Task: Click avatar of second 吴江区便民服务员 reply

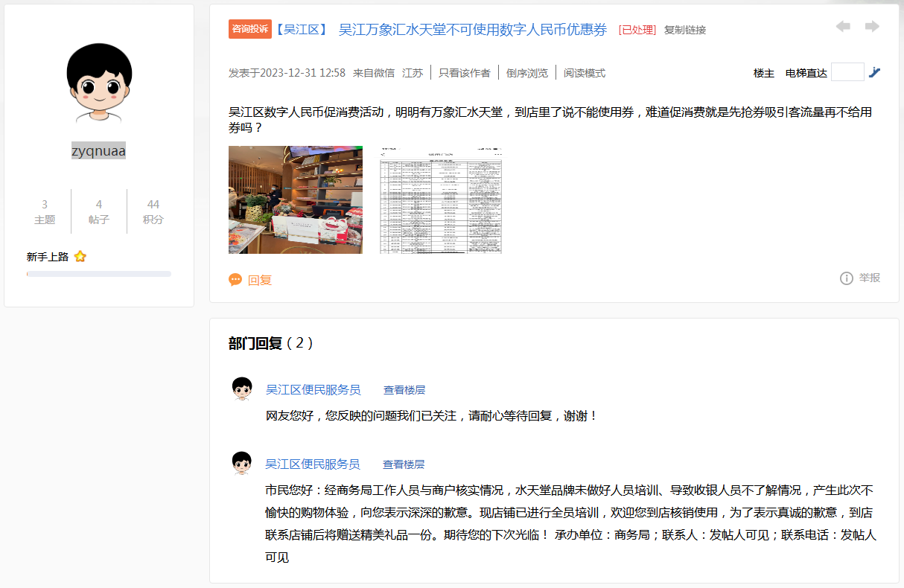Action: pyautogui.click(x=242, y=463)
